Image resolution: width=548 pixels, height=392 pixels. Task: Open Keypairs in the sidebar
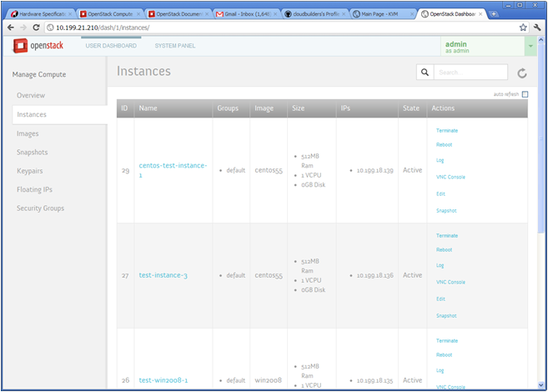pyautogui.click(x=30, y=171)
